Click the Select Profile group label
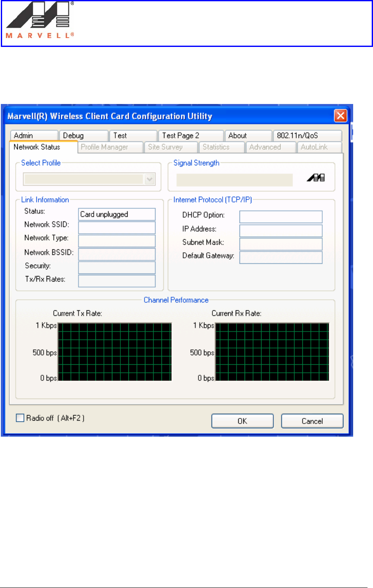Screen dimensions: 373x588 pos(41,163)
